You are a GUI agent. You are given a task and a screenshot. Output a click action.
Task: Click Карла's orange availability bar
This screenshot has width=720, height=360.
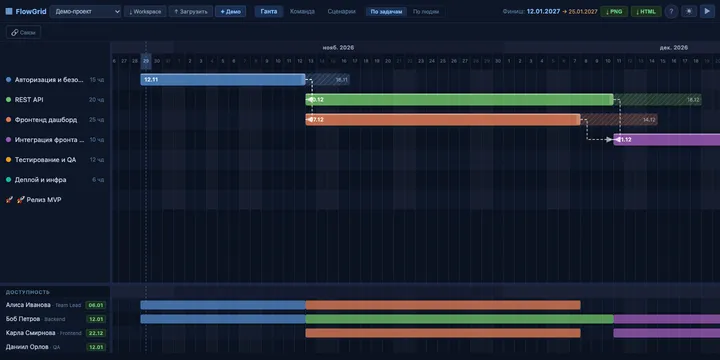(443, 333)
